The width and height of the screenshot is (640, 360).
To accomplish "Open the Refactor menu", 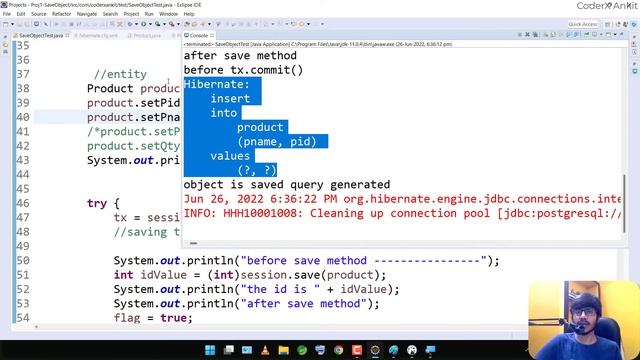I will (x=62, y=14).
